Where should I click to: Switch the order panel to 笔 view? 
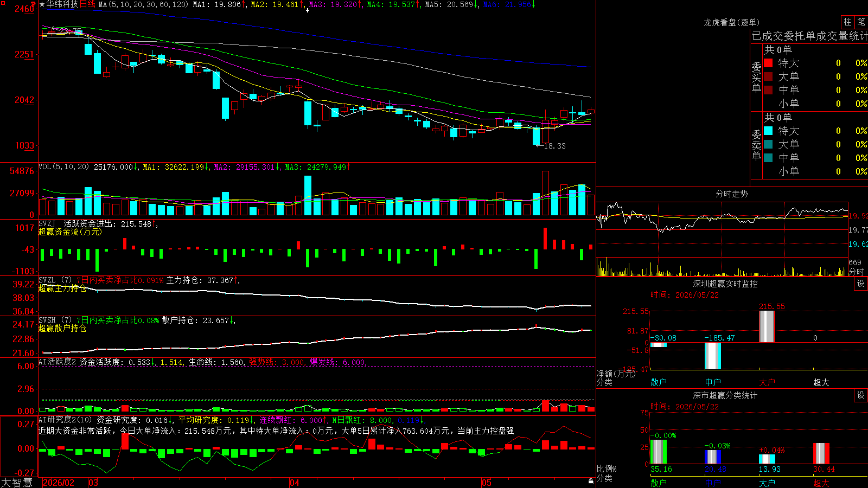tap(861, 22)
